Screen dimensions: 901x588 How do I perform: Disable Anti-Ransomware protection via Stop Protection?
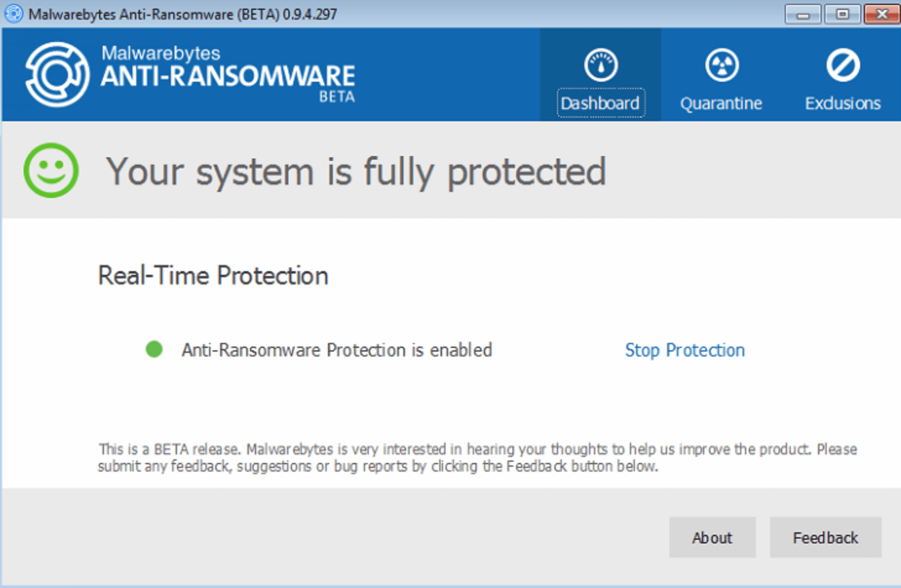click(684, 350)
